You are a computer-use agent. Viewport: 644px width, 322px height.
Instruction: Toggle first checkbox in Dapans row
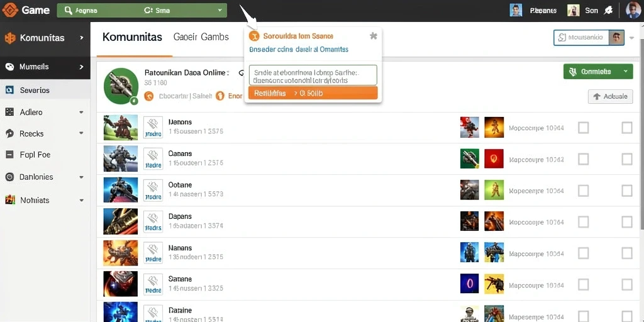pos(583,222)
